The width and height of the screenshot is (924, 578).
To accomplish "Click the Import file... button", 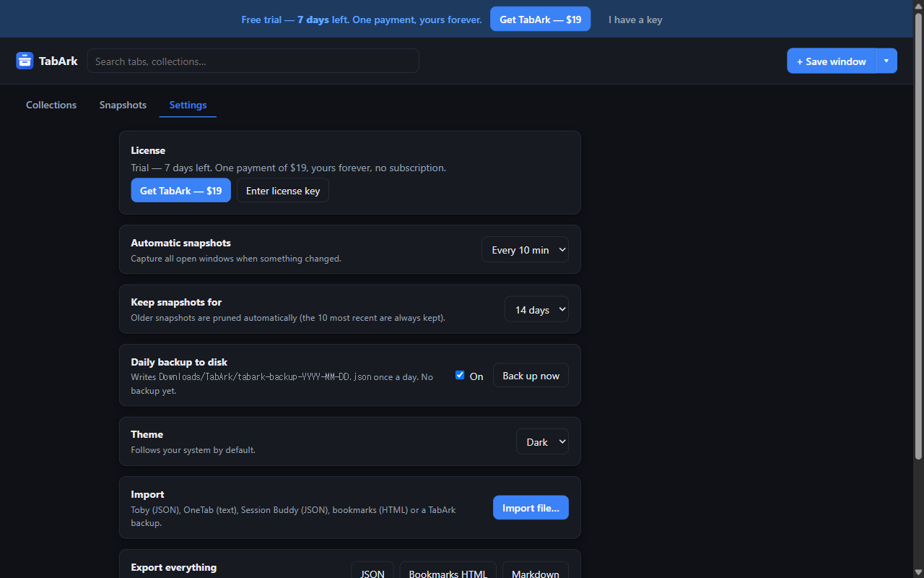I will pos(531,508).
